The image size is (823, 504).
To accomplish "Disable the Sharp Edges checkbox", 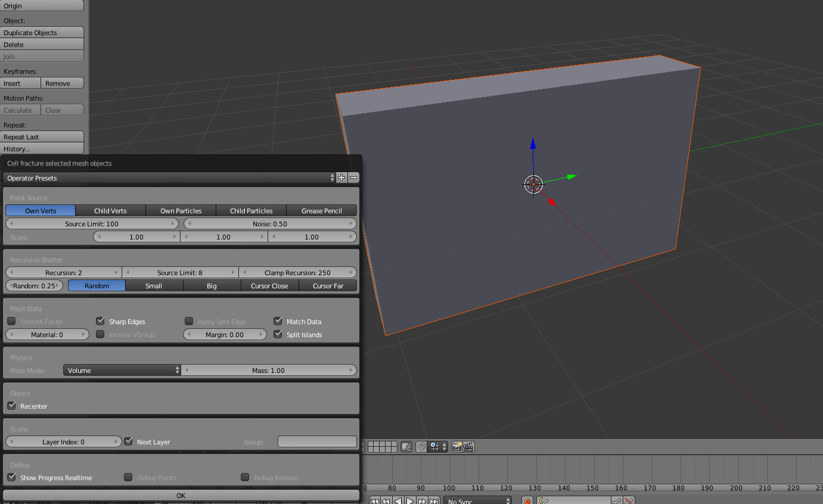I will [x=100, y=321].
